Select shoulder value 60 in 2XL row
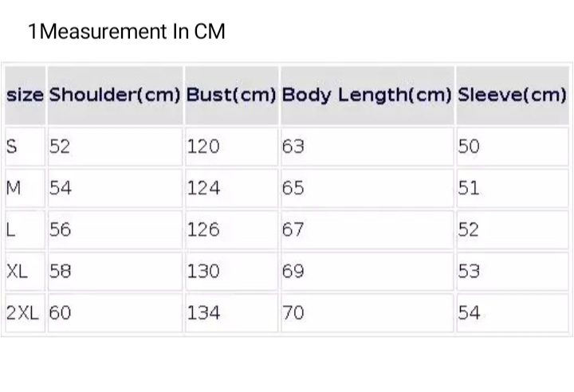 point(60,312)
